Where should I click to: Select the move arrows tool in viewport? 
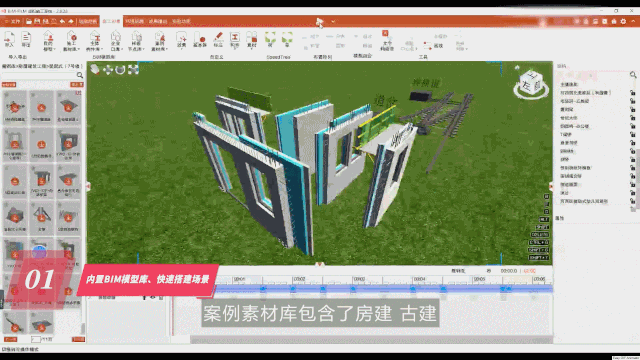pos(108,70)
